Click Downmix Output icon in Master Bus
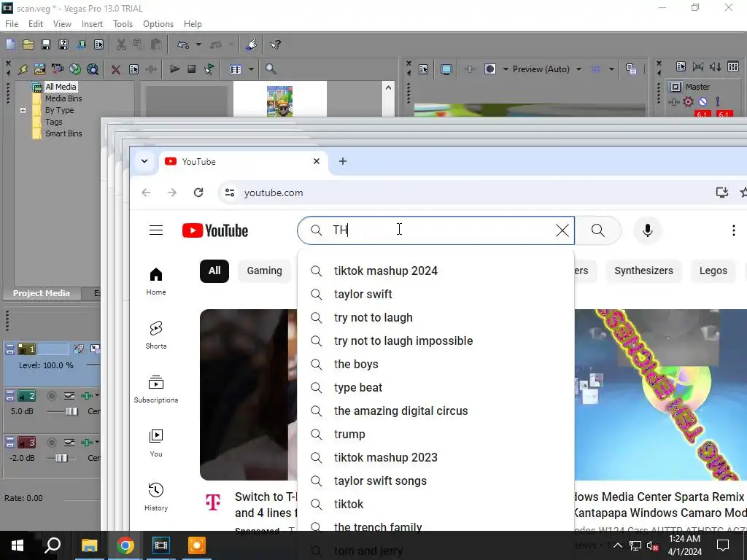The height and width of the screenshot is (560, 747). tap(698, 66)
